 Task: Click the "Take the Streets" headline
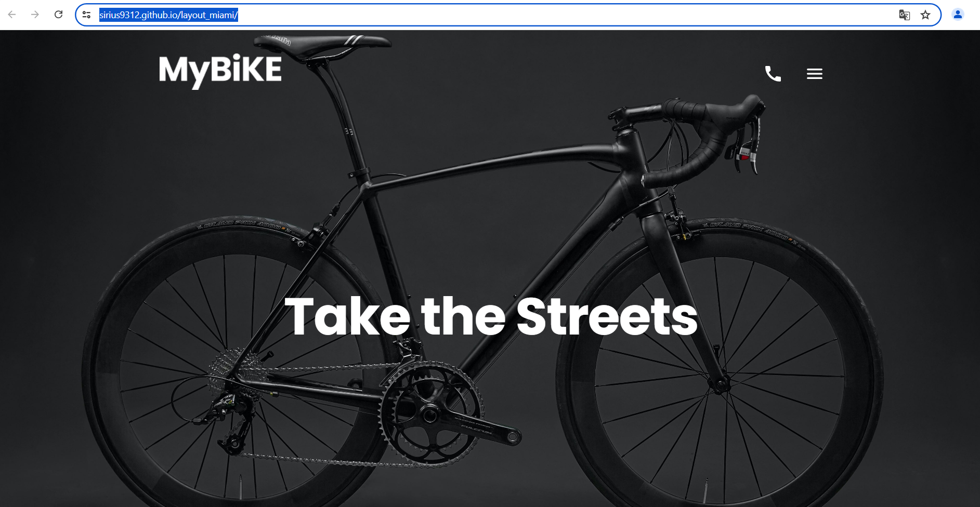pyautogui.click(x=491, y=316)
